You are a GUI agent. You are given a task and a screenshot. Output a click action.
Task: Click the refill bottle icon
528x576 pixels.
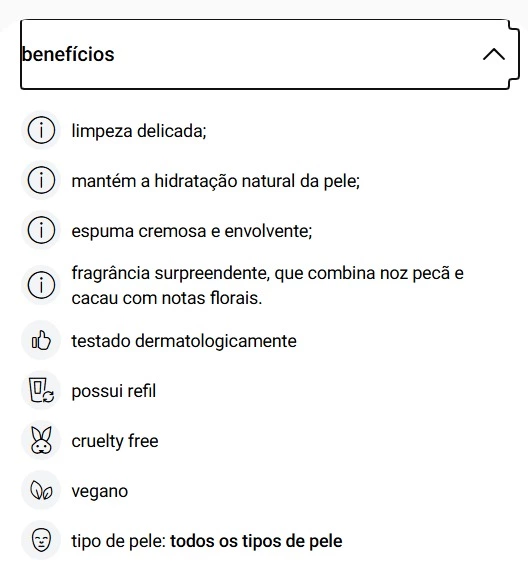[41, 390]
